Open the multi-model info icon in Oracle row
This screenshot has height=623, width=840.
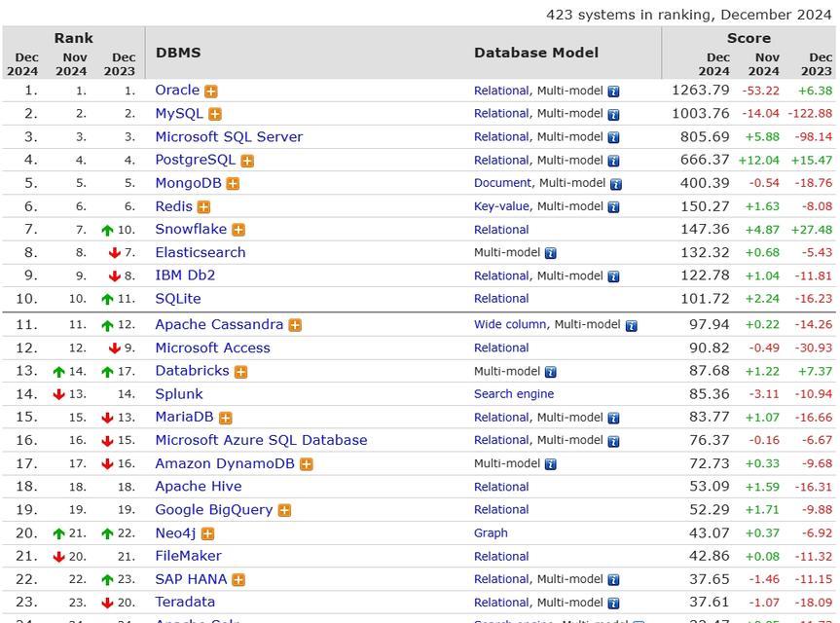point(614,92)
